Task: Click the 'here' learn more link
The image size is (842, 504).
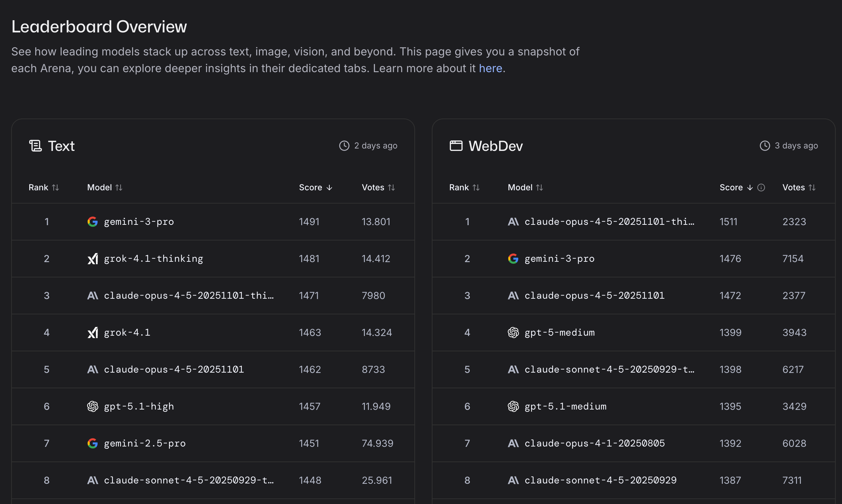Action: click(x=490, y=68)
